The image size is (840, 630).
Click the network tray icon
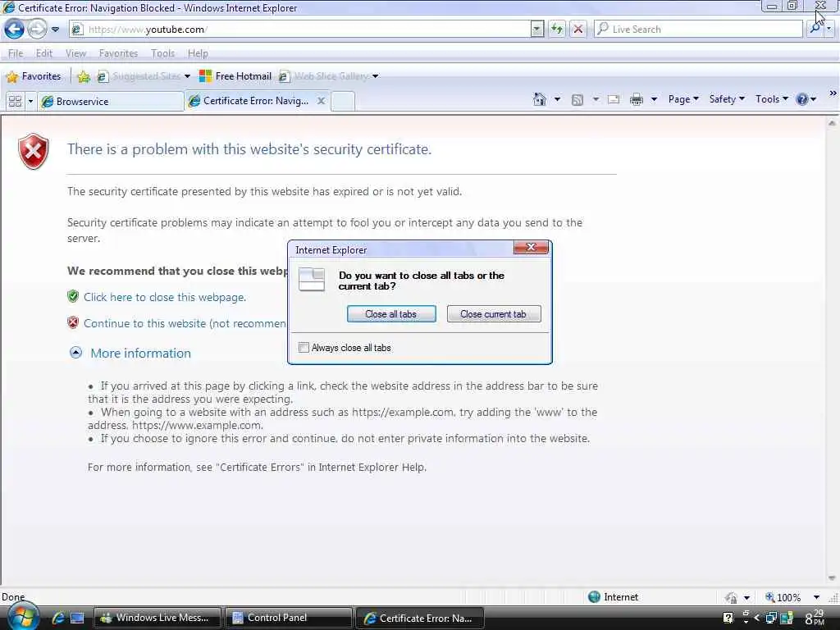pos(771,619)
